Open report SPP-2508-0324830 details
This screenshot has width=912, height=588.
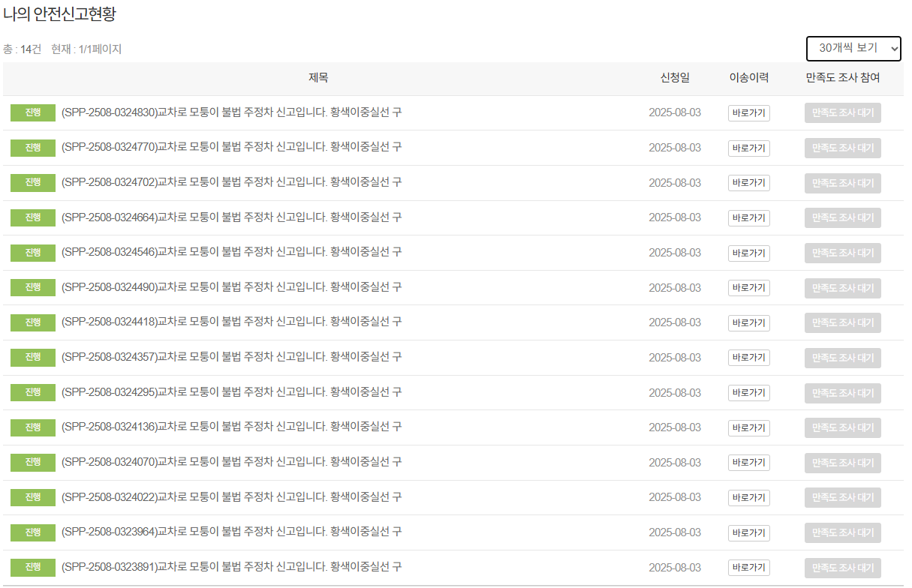(230, 112)
